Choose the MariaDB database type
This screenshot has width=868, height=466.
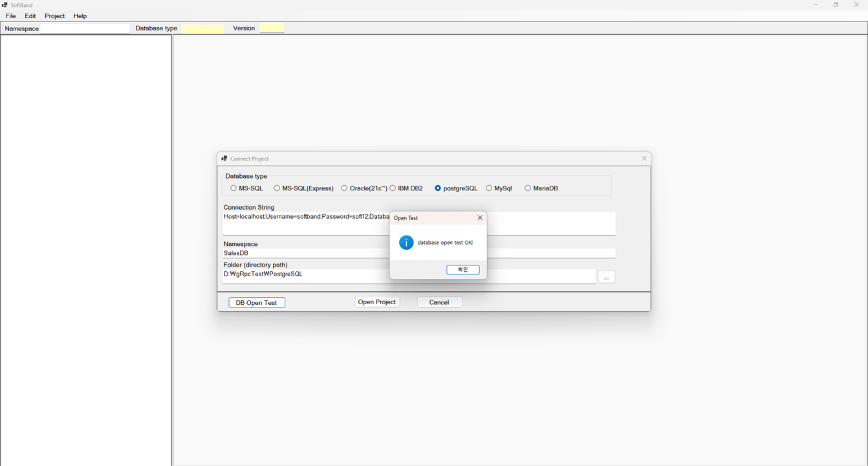pyautogui.click(x=528, y=188)
